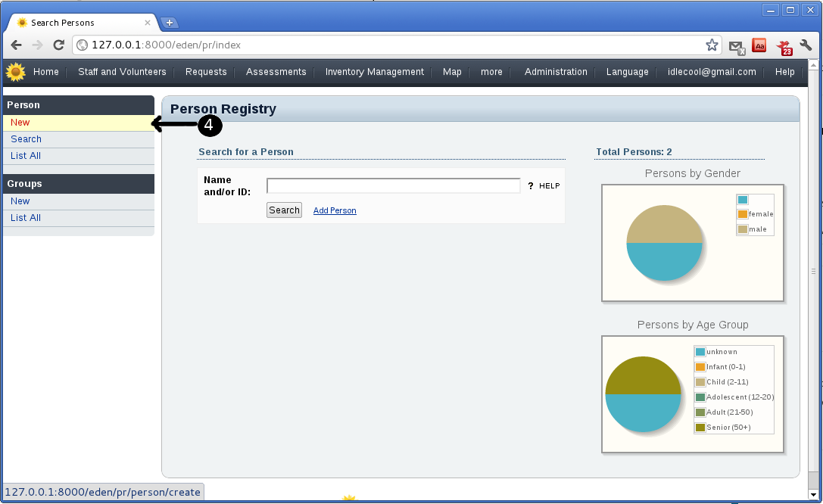Reload the current page

(x=58, y=45)
